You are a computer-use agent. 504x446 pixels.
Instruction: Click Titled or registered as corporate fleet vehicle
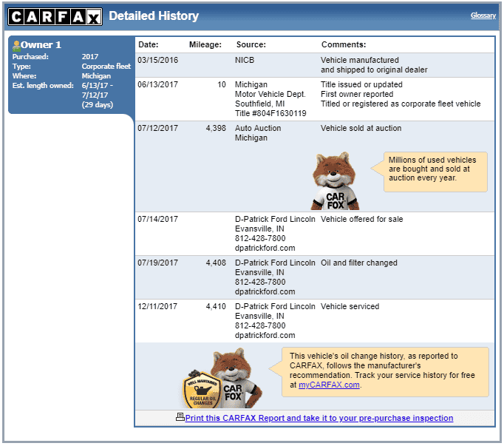[x=401, y=104]
